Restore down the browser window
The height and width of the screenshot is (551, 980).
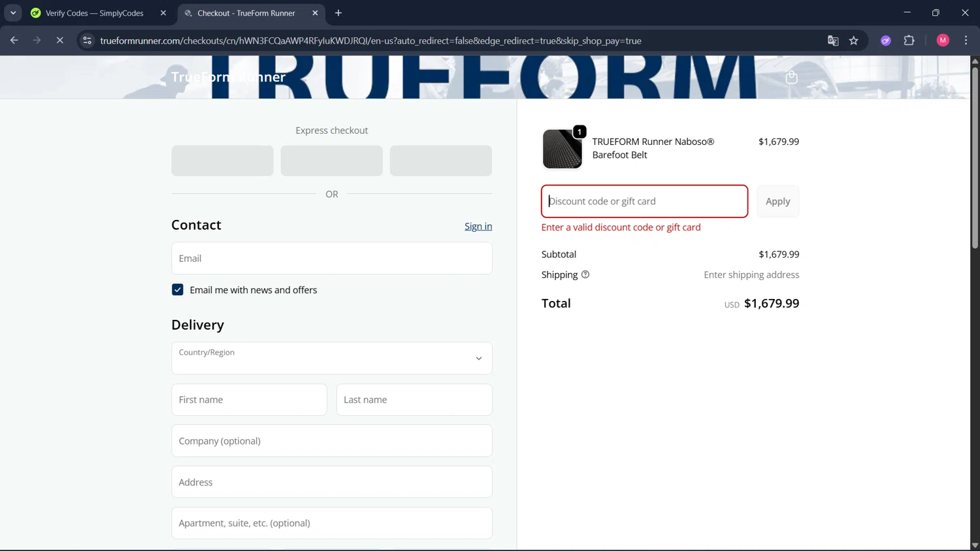pyautogui.click(x=936, y=13)
